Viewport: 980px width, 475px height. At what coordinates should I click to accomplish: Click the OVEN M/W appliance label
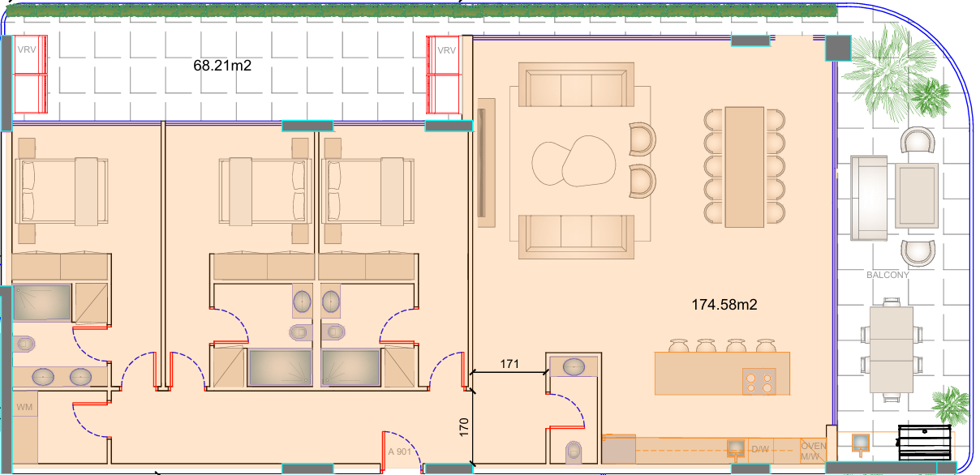point(812,451)
